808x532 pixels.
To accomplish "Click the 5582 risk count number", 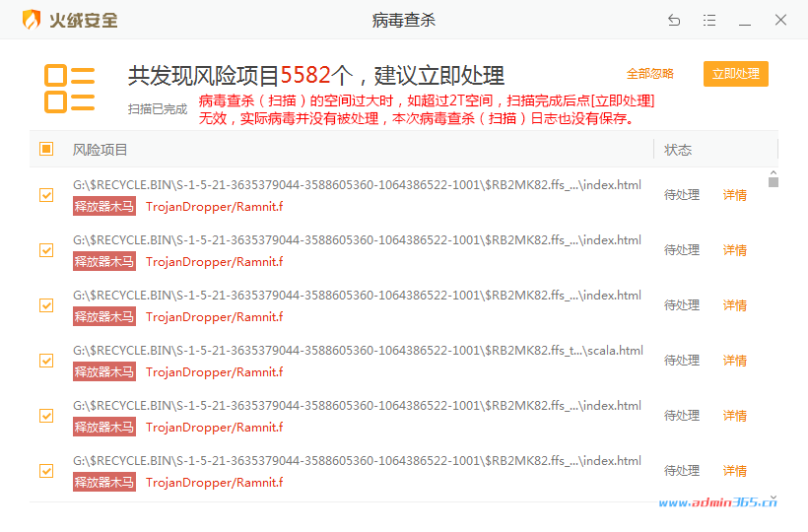I will click(305, 75).
